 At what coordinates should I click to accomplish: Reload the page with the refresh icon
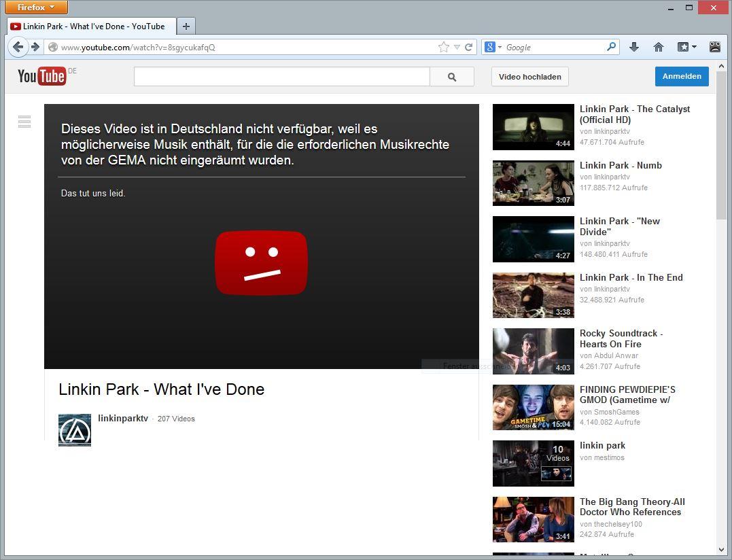[469, 47]
